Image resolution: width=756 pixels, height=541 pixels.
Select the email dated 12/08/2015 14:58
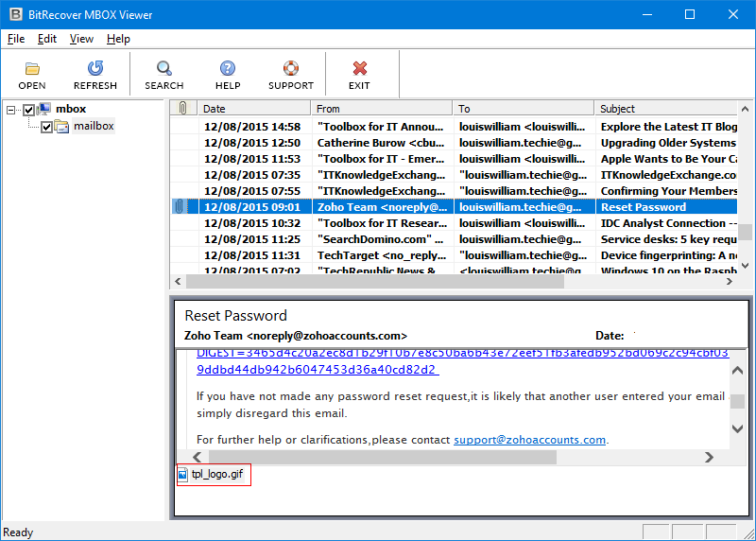click(x=454, y=127)
